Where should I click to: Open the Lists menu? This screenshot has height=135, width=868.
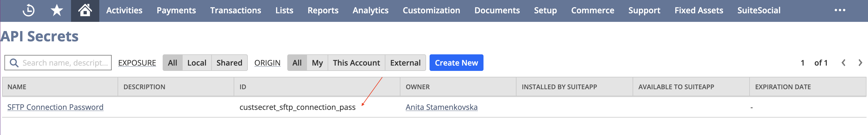point(284,10)
